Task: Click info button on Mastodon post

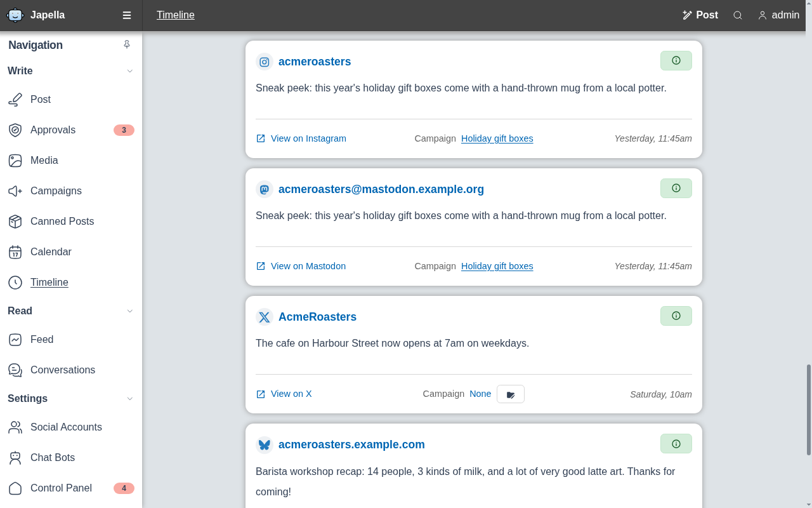Action: [676, 188]
